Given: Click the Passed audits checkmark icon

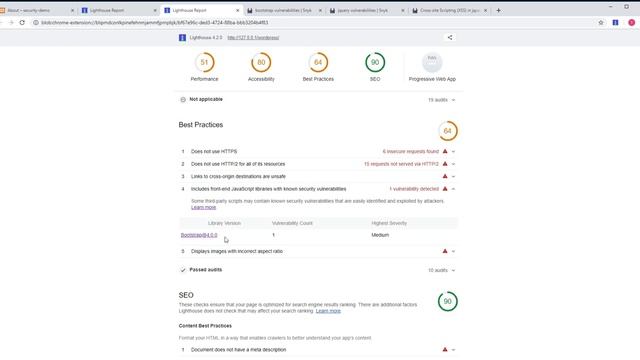Looking at the screenshot, I should [183, 270].
